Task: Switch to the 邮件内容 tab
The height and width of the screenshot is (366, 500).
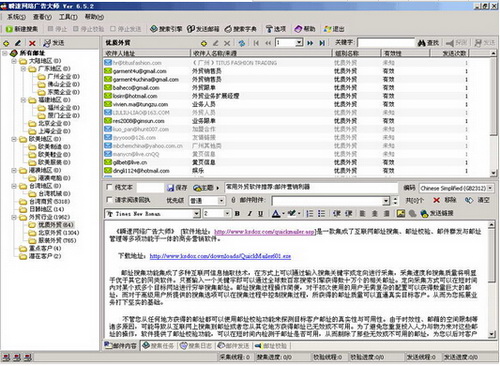Action: pos(121,346)
